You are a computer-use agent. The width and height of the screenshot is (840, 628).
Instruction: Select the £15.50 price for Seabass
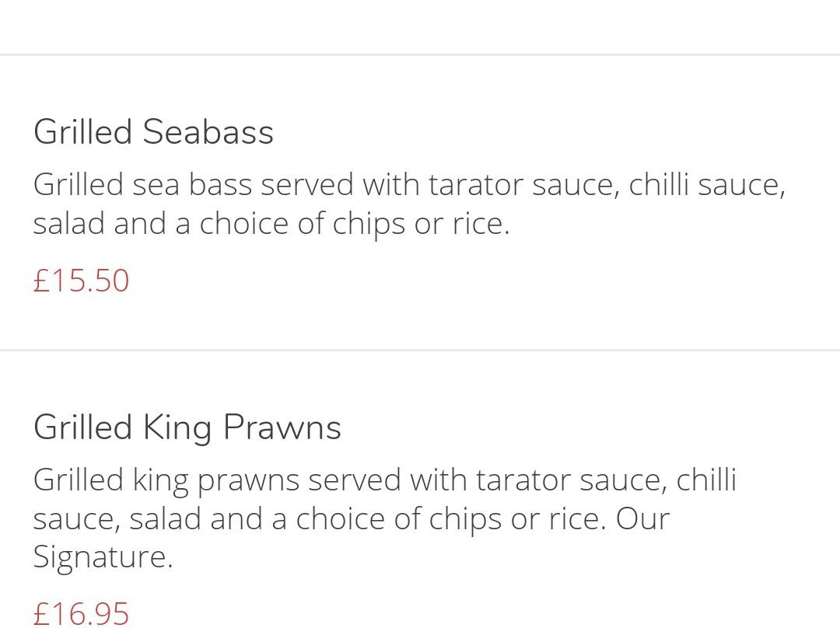click(x=82, y=280)
